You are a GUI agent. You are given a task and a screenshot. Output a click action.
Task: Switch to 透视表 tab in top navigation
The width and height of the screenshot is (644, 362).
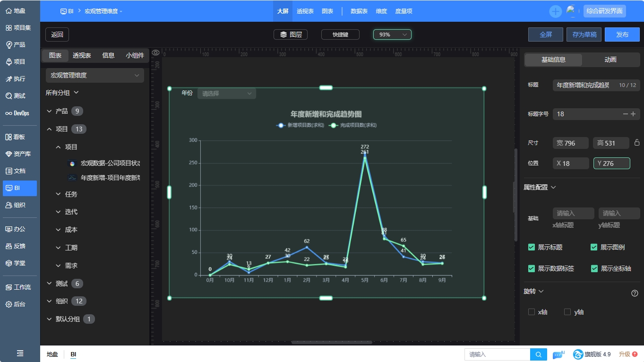click(305, 11)
